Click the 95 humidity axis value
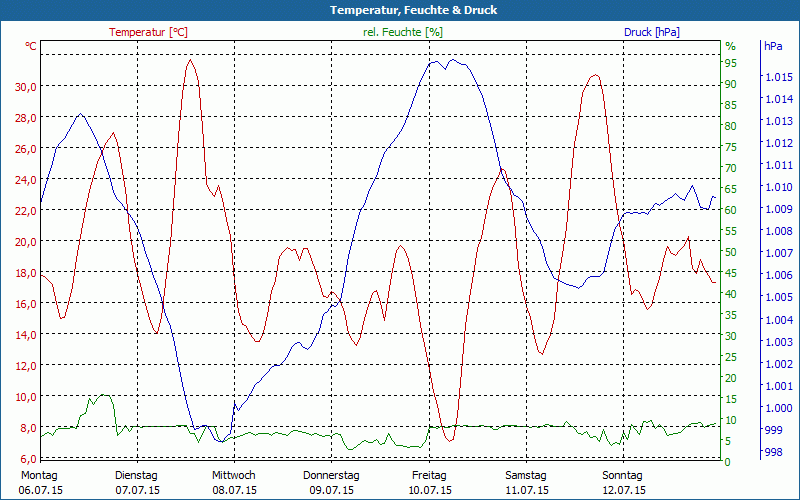 pos(731,63)
